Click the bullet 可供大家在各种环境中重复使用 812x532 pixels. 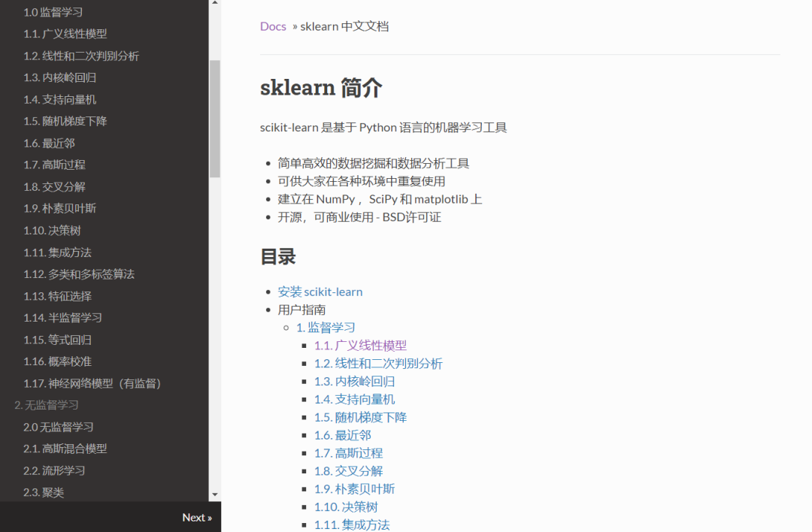[x=362, y=182]
